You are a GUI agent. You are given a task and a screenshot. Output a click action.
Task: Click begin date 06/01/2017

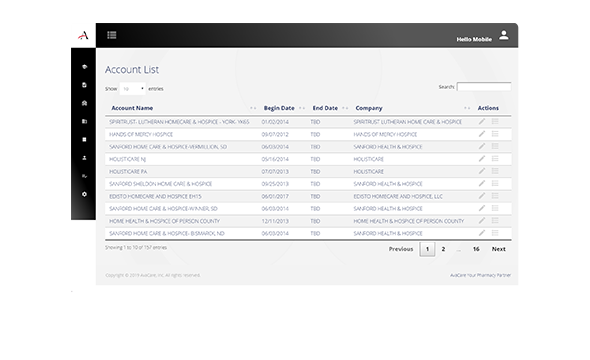coord(275,196)
